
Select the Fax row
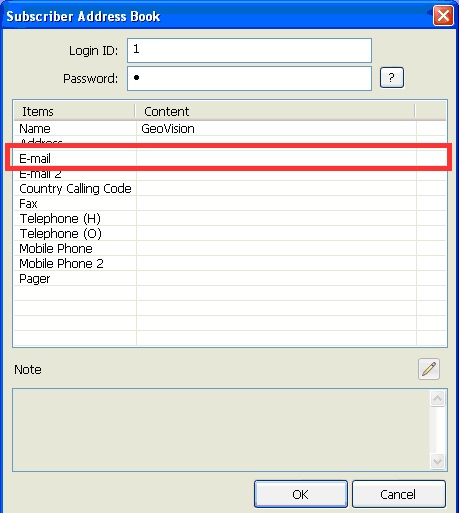coord(230,203)
